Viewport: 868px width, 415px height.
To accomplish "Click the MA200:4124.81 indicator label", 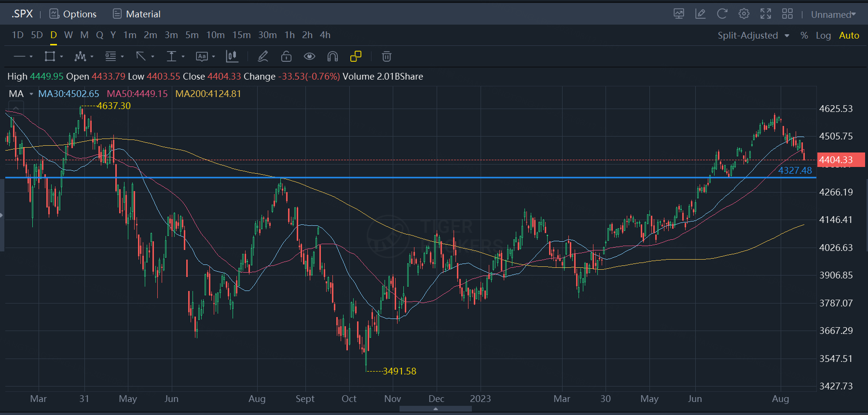I will click(x=208, y=94).
